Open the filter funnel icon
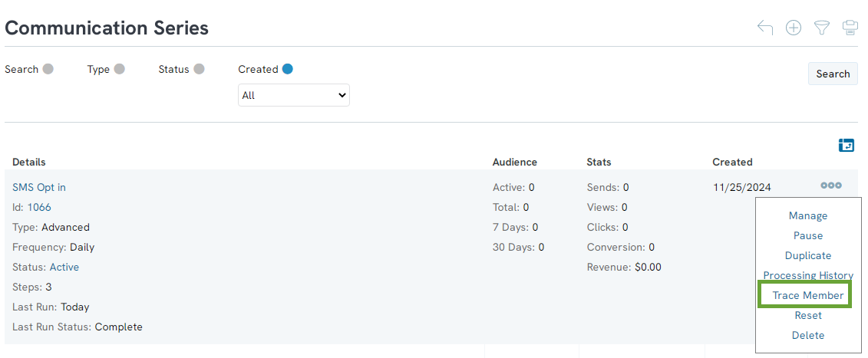Screen dimensions: 868x358 click(x=822, y=28)
